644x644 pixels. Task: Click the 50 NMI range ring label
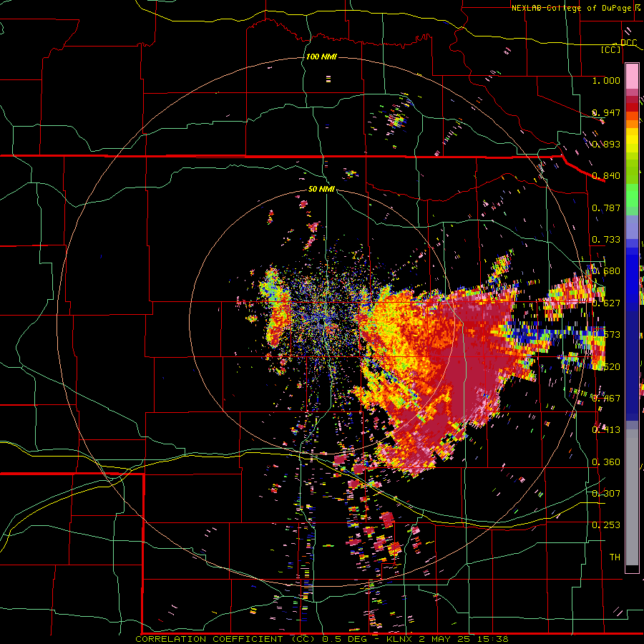(321, 189)
